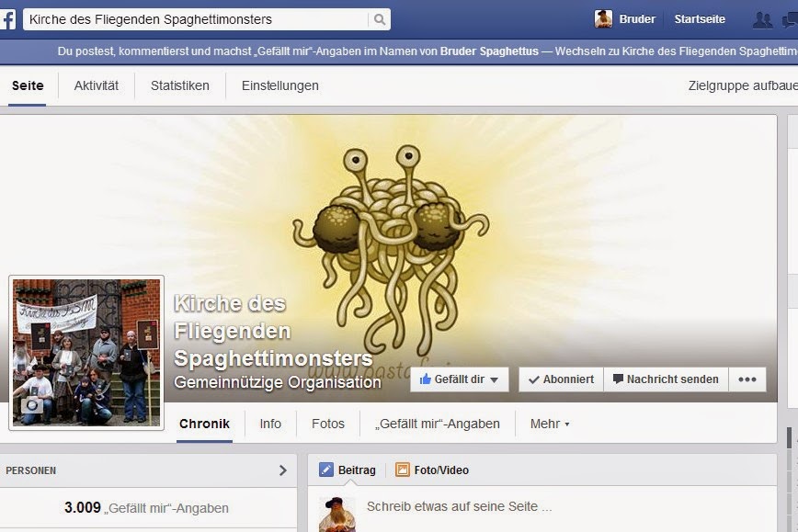Go to Startseite link
Image resolution: width=798 pixels, height=532 pixels.
pos(699,19)
